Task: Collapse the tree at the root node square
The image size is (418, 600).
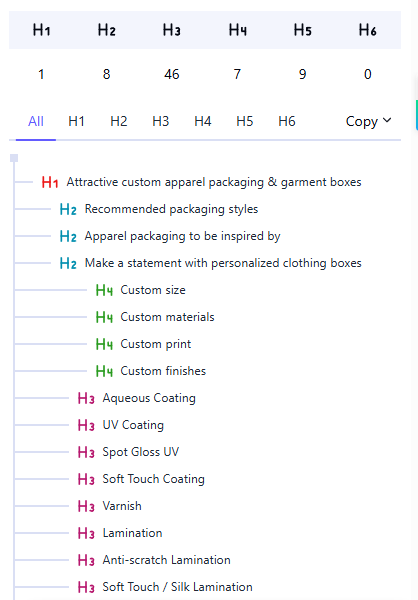Action: click(x=14, y=158)
